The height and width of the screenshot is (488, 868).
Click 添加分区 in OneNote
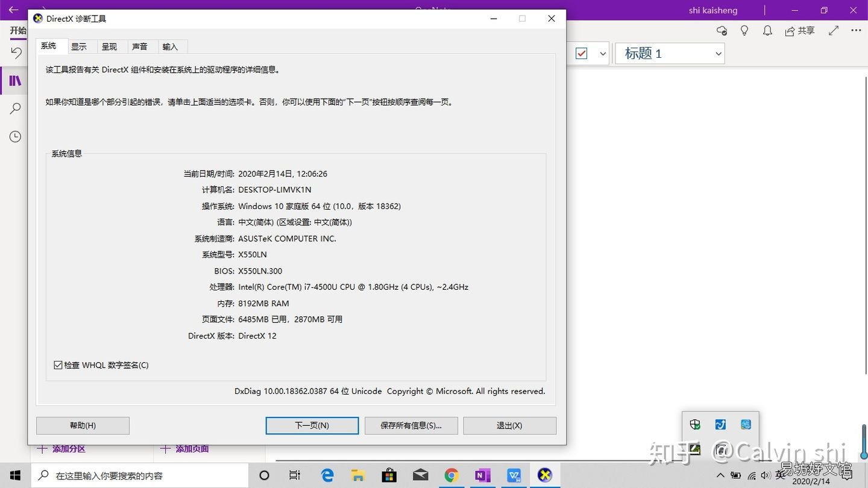coord(61,449)
